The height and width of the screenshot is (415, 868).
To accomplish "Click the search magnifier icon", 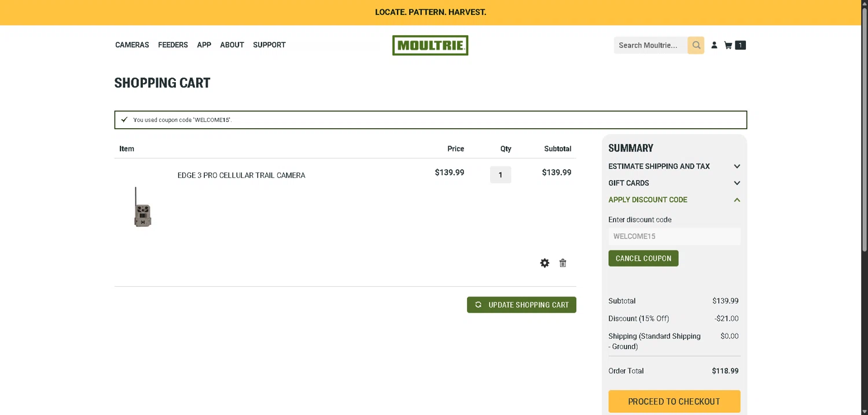I will 696,45.
